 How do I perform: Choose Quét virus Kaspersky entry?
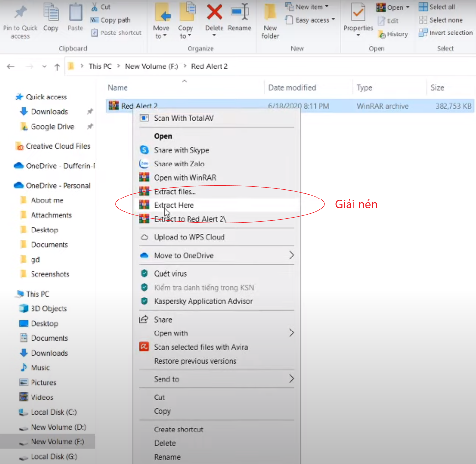click(217, 273)
